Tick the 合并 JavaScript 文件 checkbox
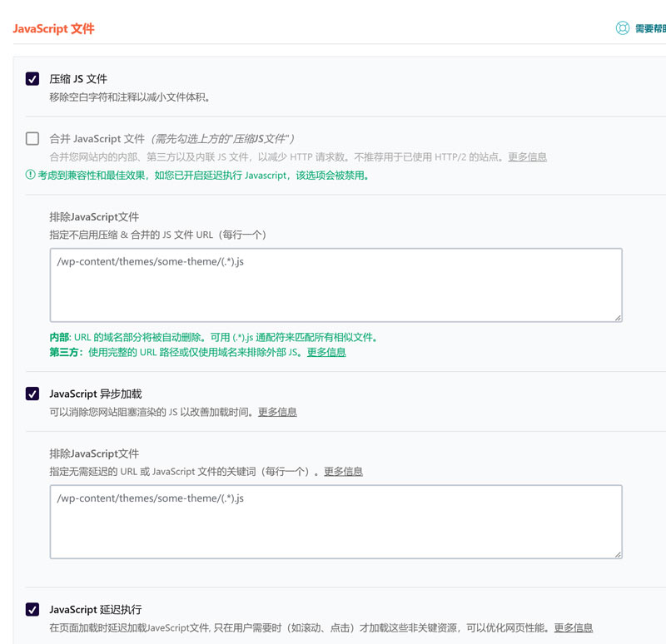Viewport: 666px width, 644px height. pos(32,139)
